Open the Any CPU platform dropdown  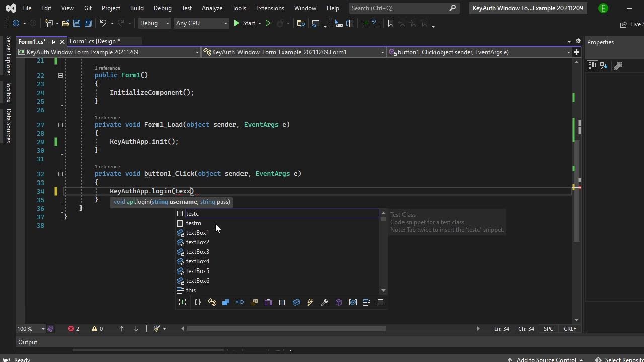pyautogui.click(x=201, y=23)
